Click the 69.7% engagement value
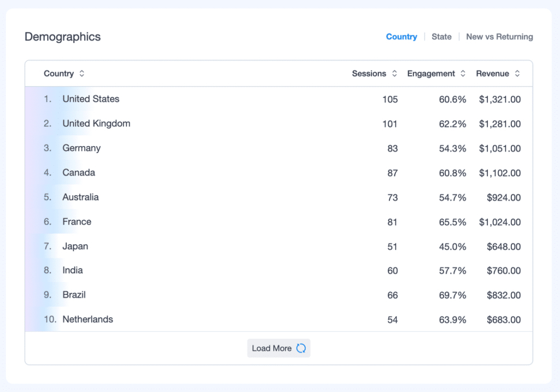The image size is (560, 392). pos(452,295)
